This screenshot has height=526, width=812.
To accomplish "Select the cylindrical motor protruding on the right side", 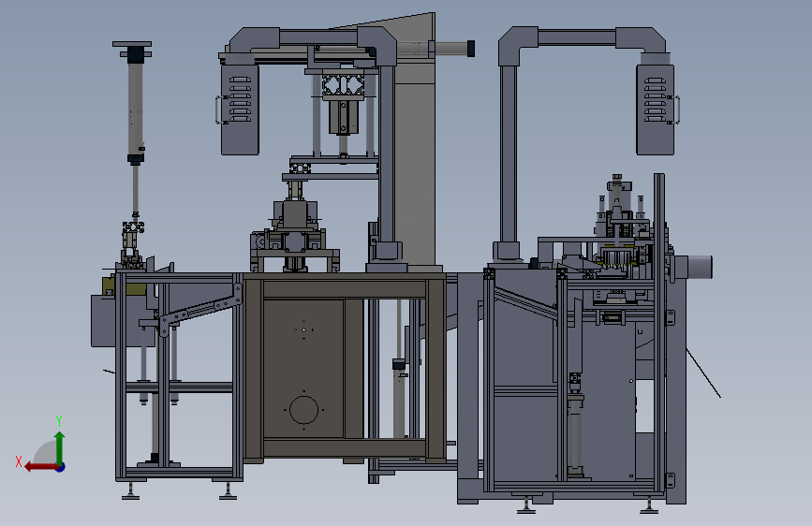I will coord(699,267).
